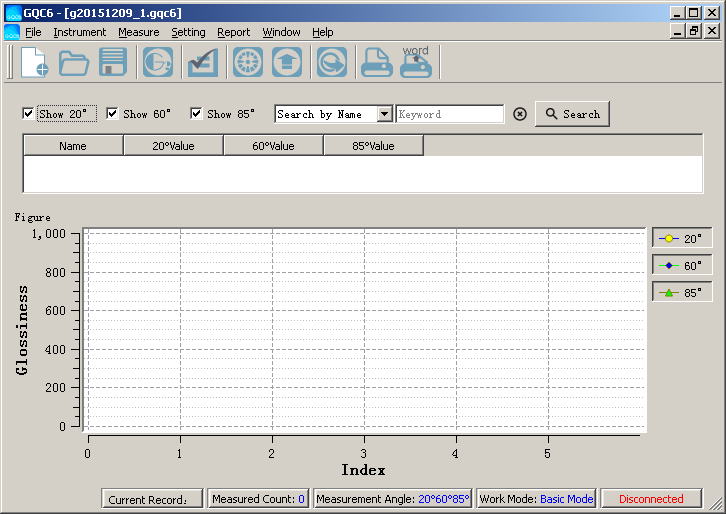This screenshot has width=726, height=514.
Task: Open the Instrument menu
Action: coord(79,32)
